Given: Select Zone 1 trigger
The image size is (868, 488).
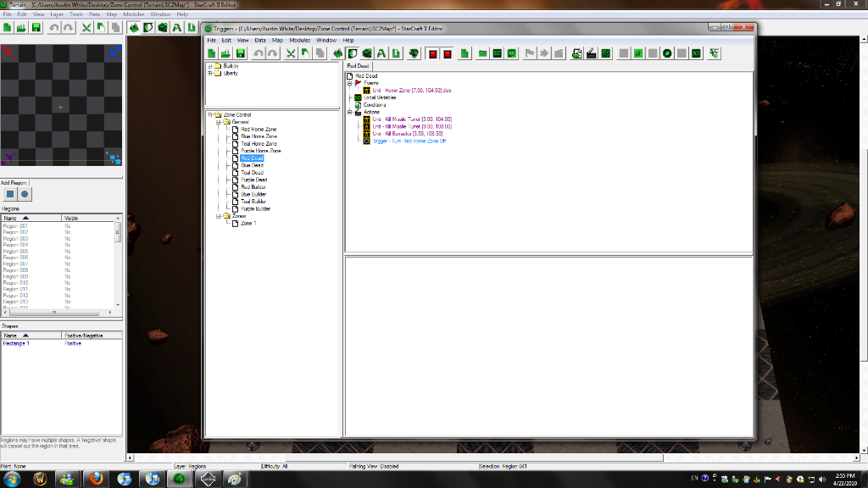Looking at the screenshot, I should pos(248,223).
